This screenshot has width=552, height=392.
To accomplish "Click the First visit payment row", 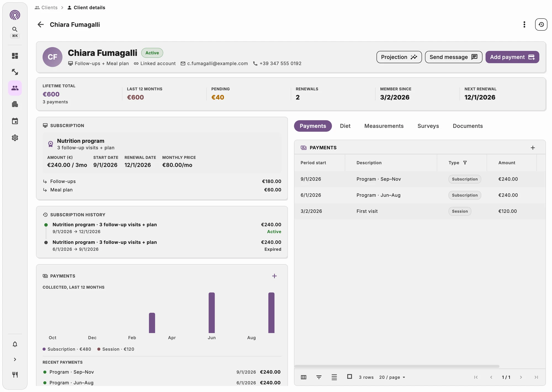I will (420, 211).
